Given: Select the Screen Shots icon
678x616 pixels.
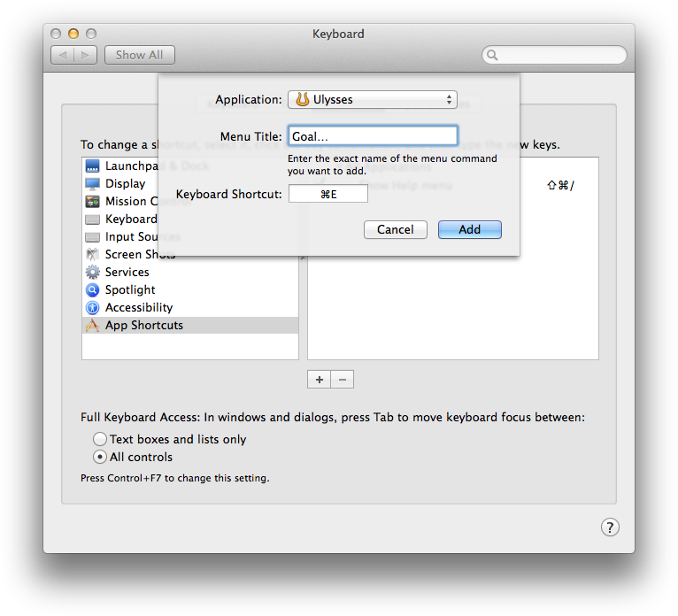Looking at the screenshot, I should coord(93,255).
